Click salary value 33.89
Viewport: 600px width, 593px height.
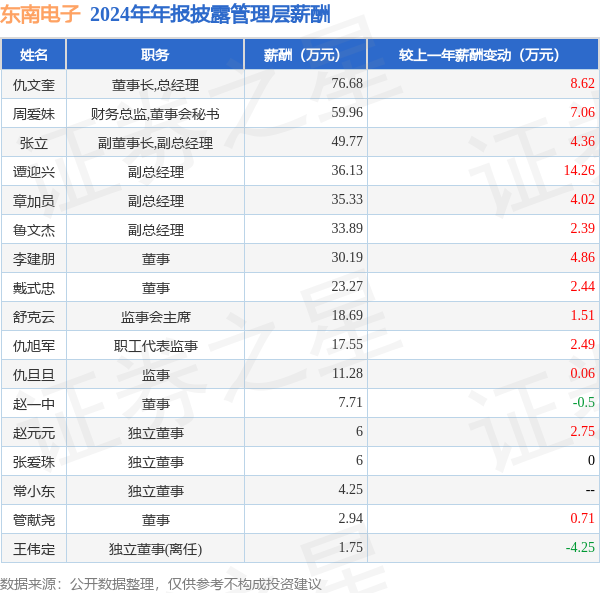(x=347, y=228)
